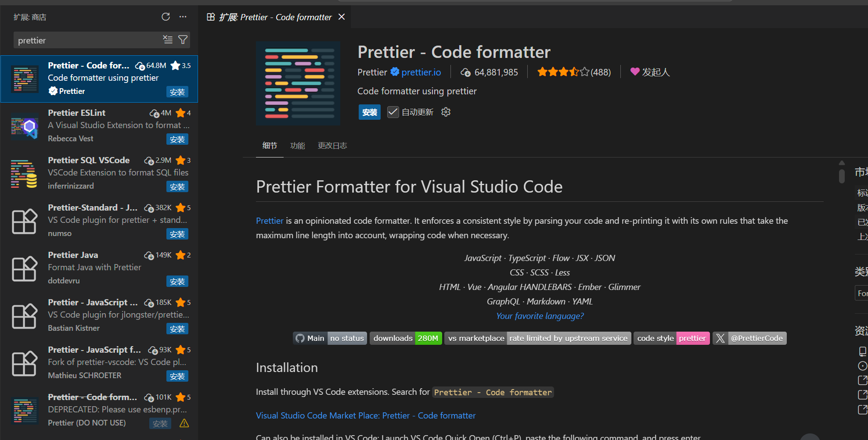
Task: Click the 64,881,985 install count
Action: (x=489, y=72)
